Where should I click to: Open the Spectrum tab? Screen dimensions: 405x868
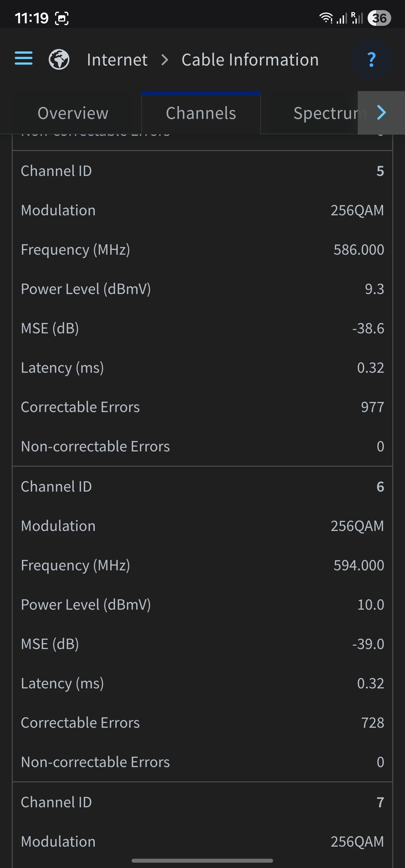pos(325,113)
